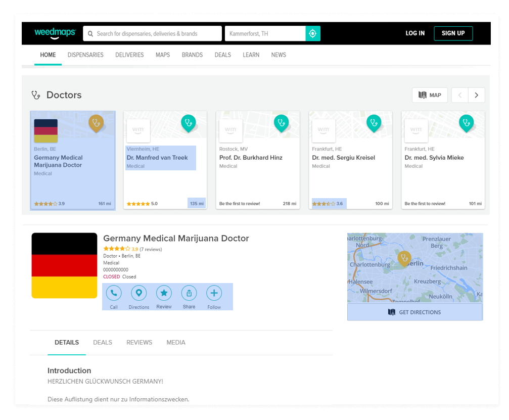The width and height of the screenshot is (509, 420).
Task: Click the gold doctor pin on Berlin map
Action: point(404,259)
